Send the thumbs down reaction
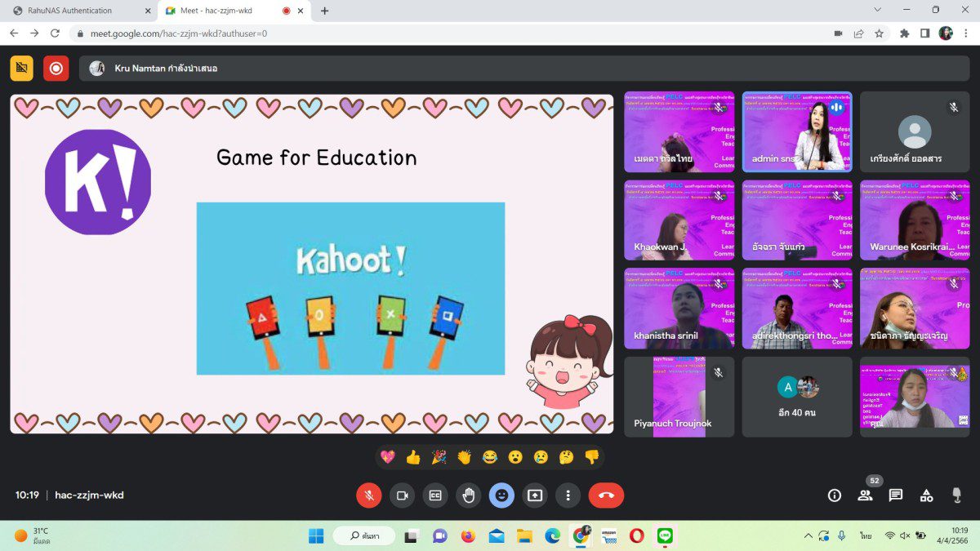980x551 pixels. tap(591, 457)
